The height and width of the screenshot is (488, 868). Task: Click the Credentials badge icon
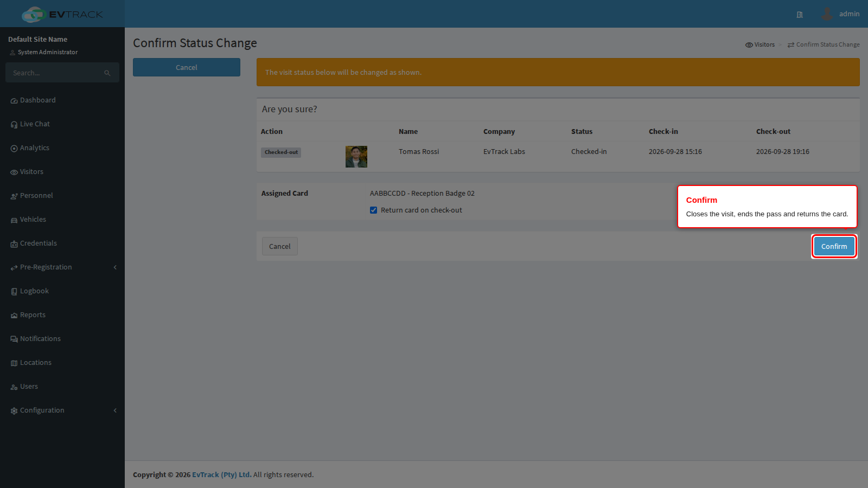(x=14, y=244)
